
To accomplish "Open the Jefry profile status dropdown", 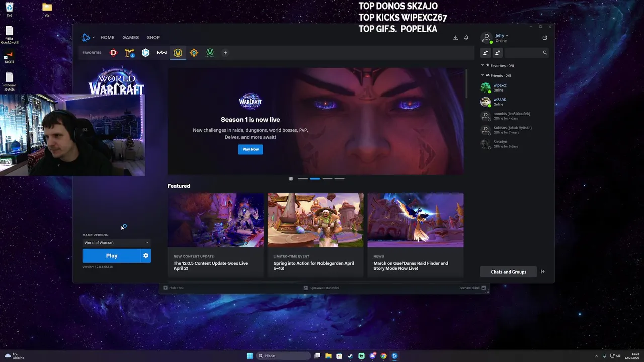I will [502, 36].
